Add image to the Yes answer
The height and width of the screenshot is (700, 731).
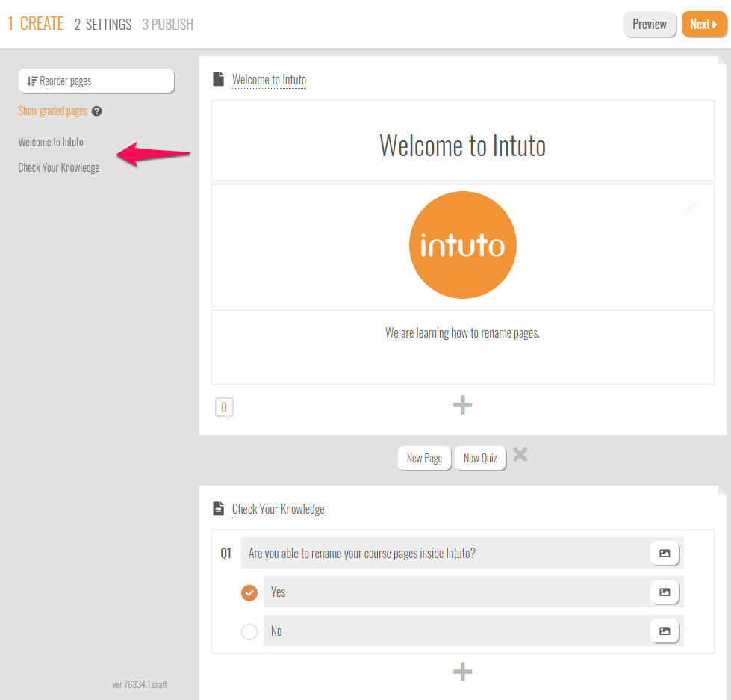(x=664, y=592)
